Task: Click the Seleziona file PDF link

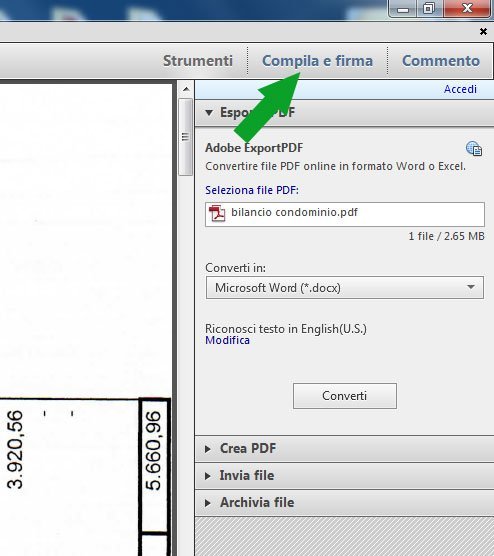Action: pos(252,190)
